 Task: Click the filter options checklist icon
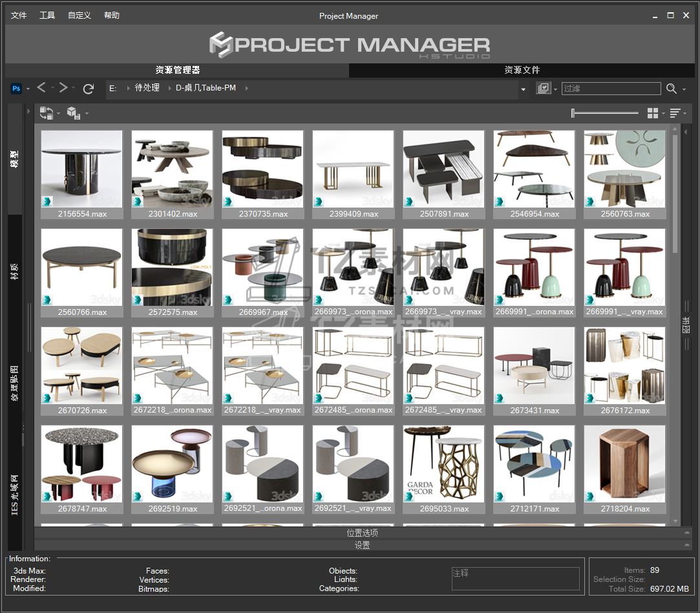(x=543, y=89)
